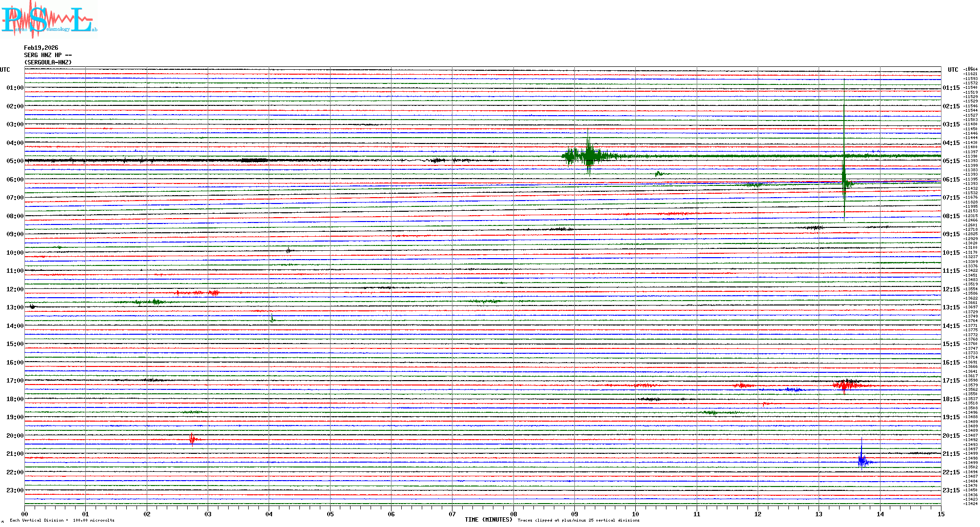
Task: Click the minute 15 tick label at bottom right
Action: pyautogui.click(x=941, y=514)
